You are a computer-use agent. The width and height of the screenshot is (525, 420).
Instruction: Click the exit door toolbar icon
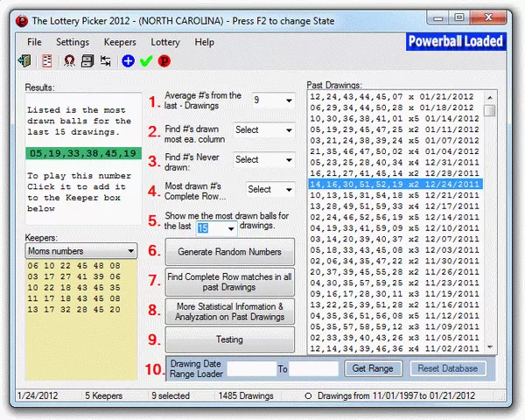tap(24, 60)
